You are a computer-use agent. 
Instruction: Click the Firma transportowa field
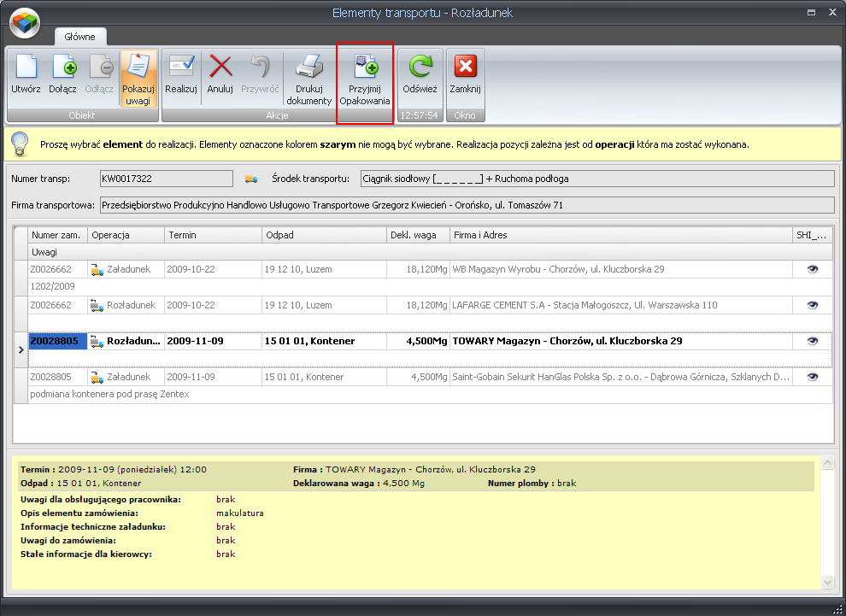point(467,205)
